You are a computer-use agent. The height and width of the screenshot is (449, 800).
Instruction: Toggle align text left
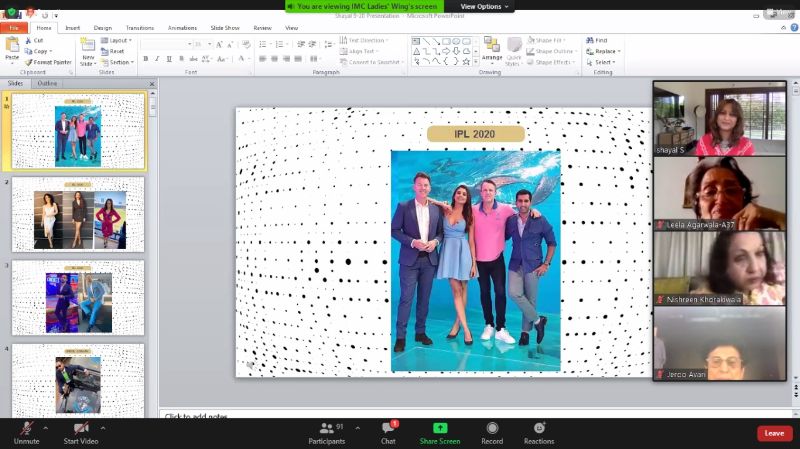263,59
